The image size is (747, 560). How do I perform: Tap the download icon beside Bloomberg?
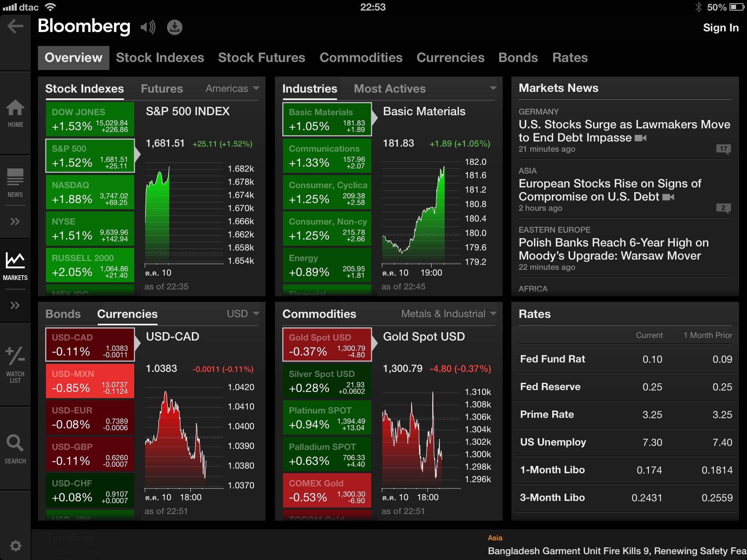click(x=175, y=27)
